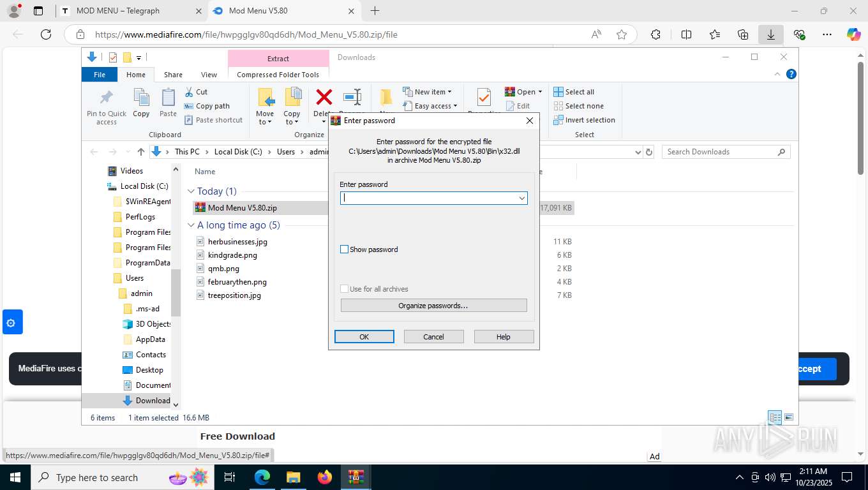Add page to favorites star icon
Viewport: 868px width, 490px height.
point(622,34)
